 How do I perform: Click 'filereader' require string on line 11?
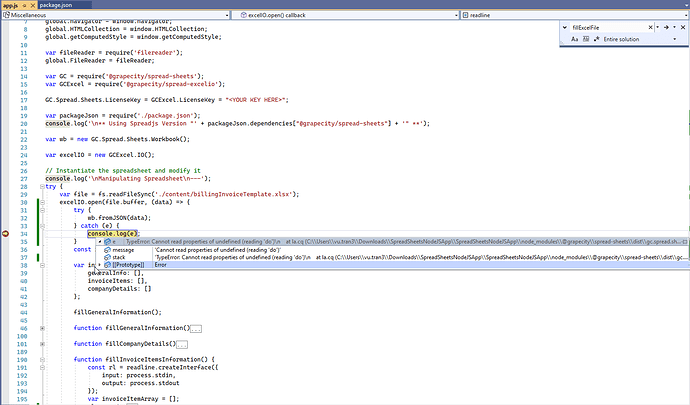(154, 53)
